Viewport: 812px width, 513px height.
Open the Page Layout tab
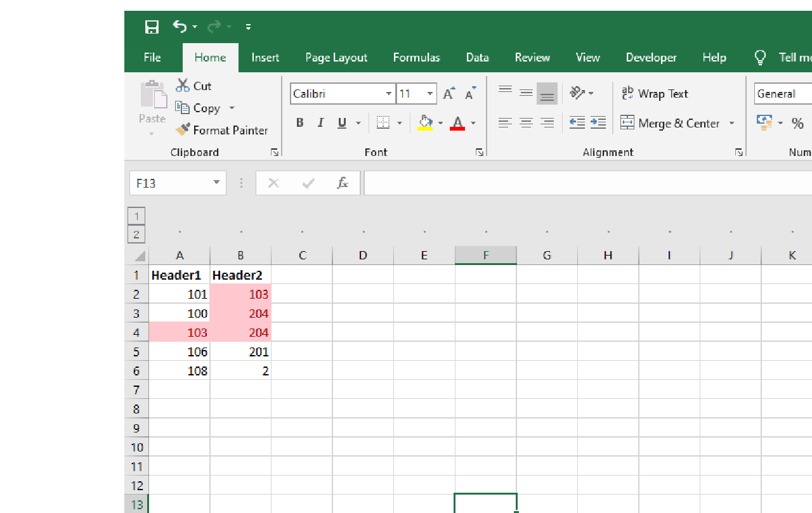pos(336,58)
